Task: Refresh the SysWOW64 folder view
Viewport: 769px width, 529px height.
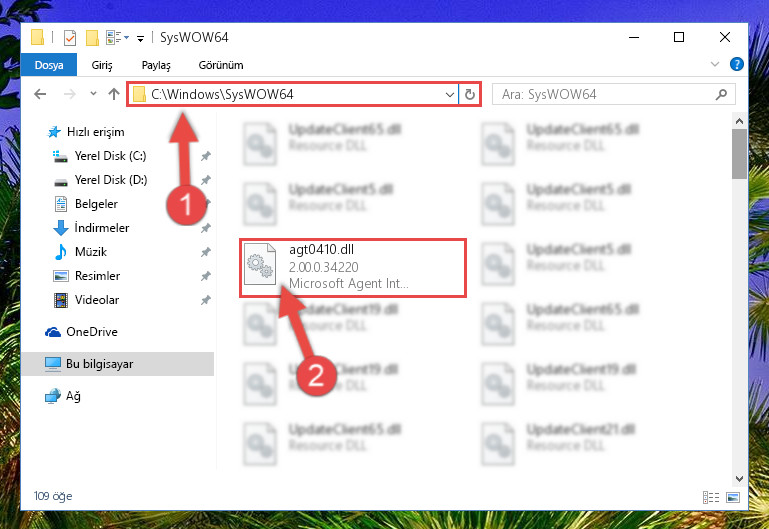Action: [470, 94]
